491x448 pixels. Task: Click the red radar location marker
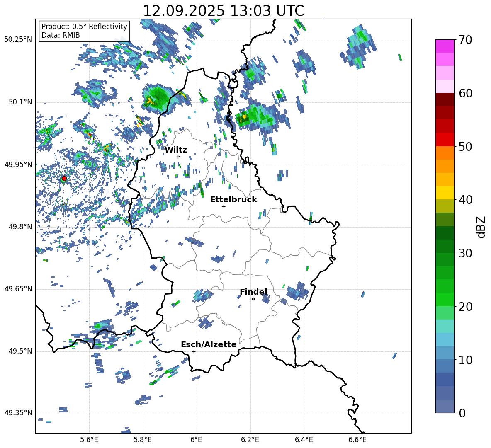tap(64, 179)
